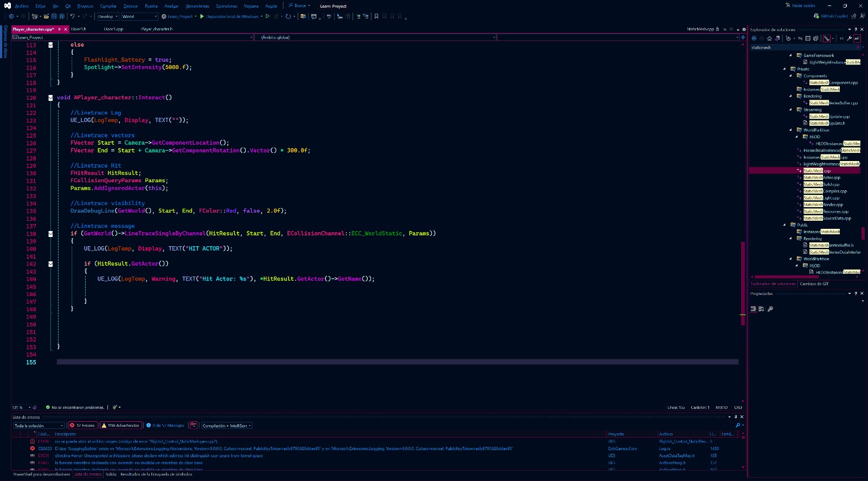868x481 pixels.
Task: Click the Save All toolbar icon
Action: [61, 16]
